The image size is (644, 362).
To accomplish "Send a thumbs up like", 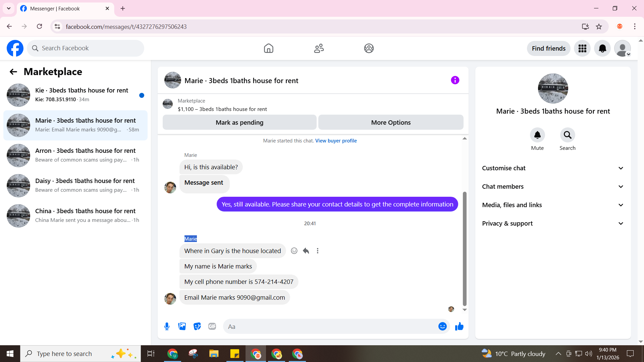I will pyautogui.click(x=459, y=326).
